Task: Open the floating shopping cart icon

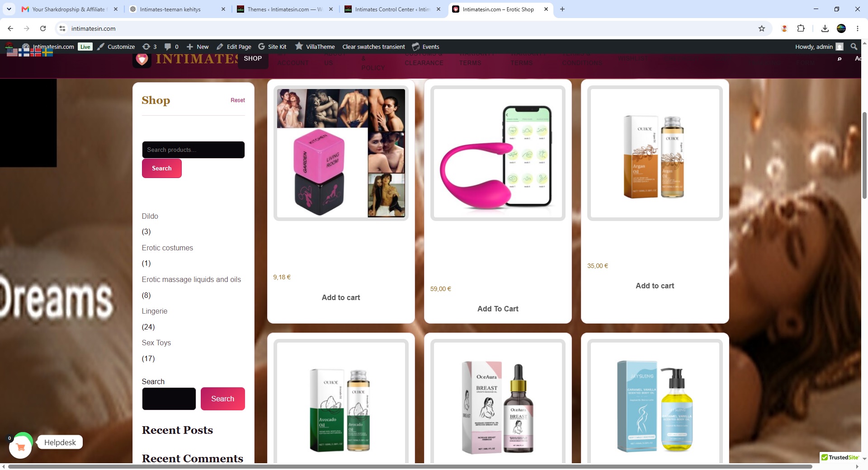Action: (20, 447)
